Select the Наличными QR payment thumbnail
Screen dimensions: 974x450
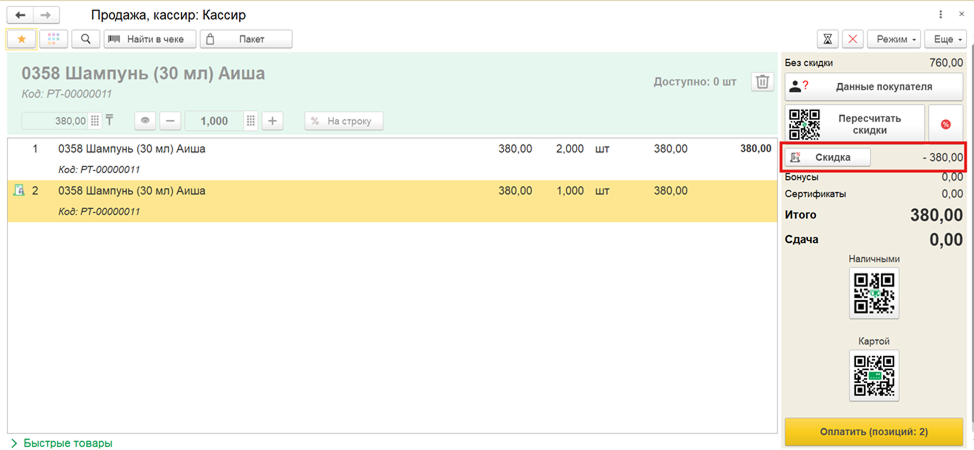coord(874,293)
